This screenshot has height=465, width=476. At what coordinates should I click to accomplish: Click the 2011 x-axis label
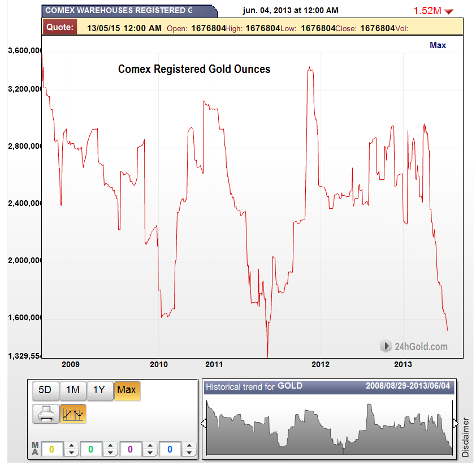(214, 364)
